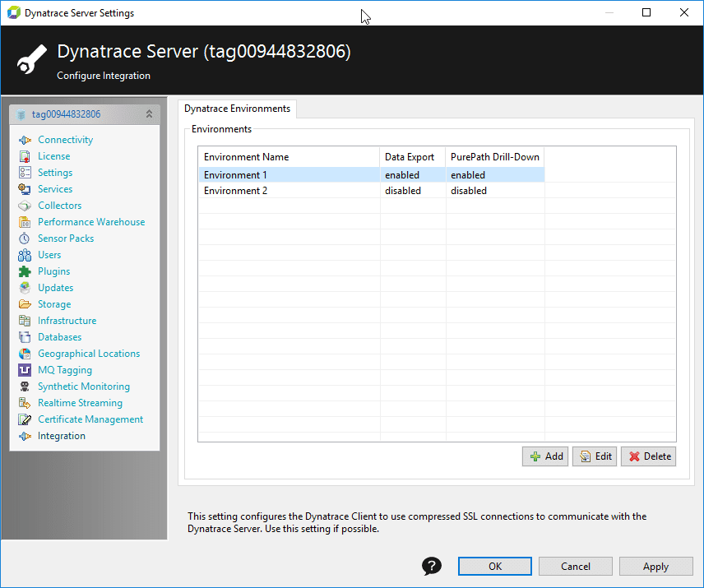Select Integration in the sidebar
The height and width of the screenshot is (588, 704).
[62, 436]
